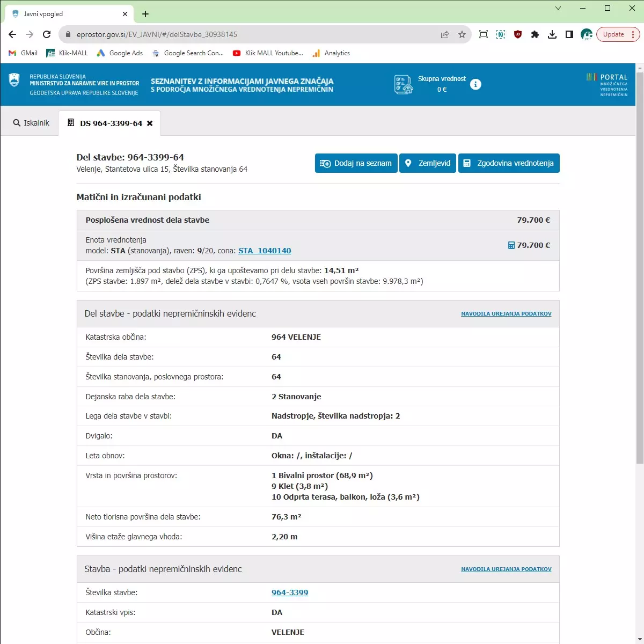Viewport: 644px width, 644px height.
Task: Open Zemljevid map view
Action: coord(428,163)
